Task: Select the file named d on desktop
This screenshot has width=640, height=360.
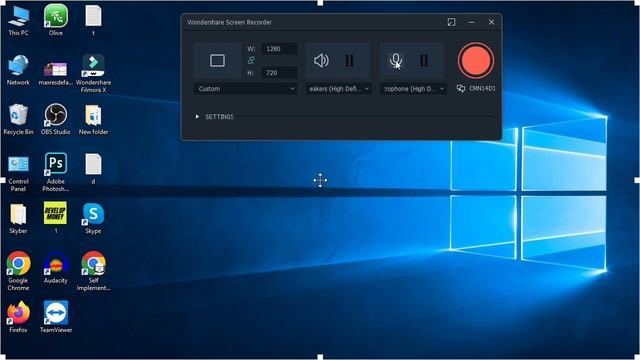Action: (x=93, y=169)
